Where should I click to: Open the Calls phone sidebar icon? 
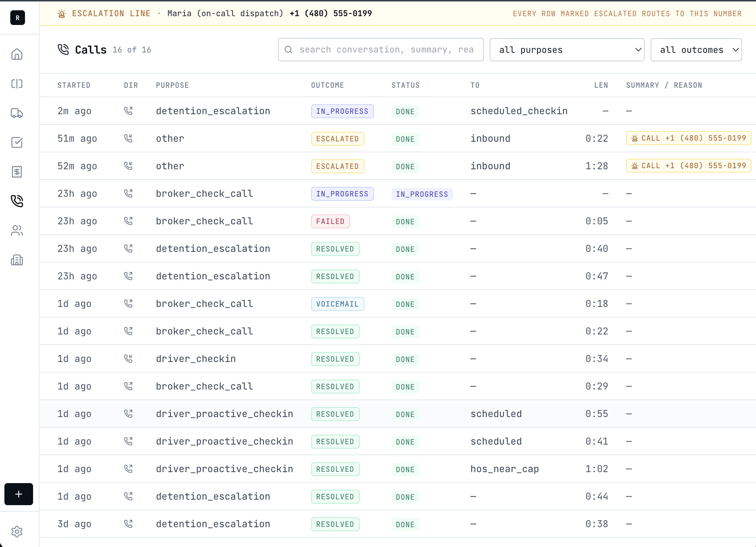(x=17, y=201)
